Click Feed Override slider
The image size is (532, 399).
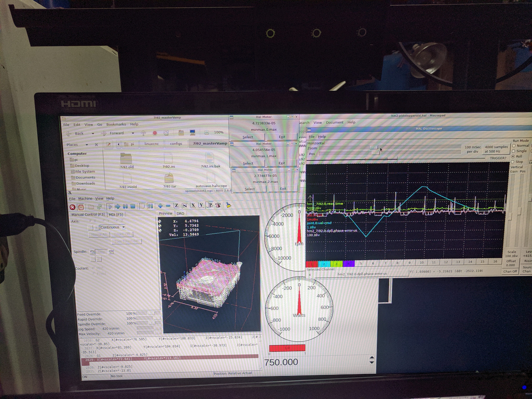click(149, 313)
